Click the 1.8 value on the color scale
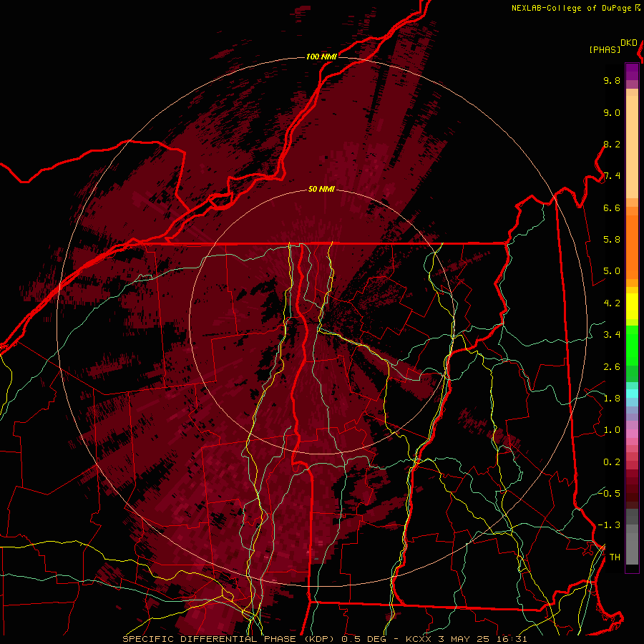This screenshot has width=644, height=644. [612, 399]
